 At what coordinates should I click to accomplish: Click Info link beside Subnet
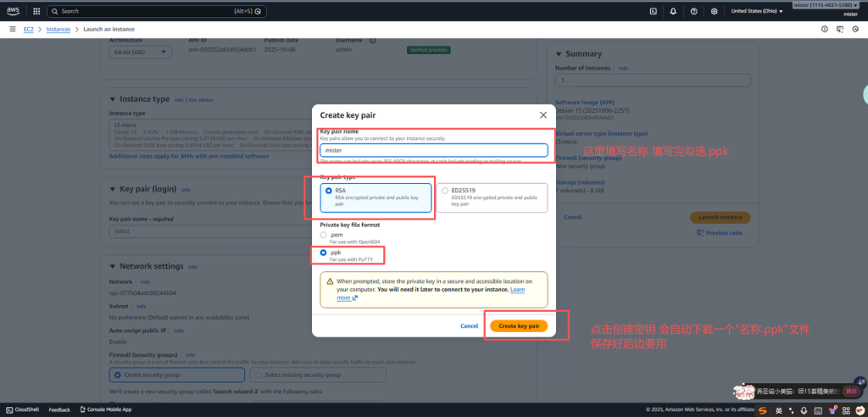pos(142,306)
